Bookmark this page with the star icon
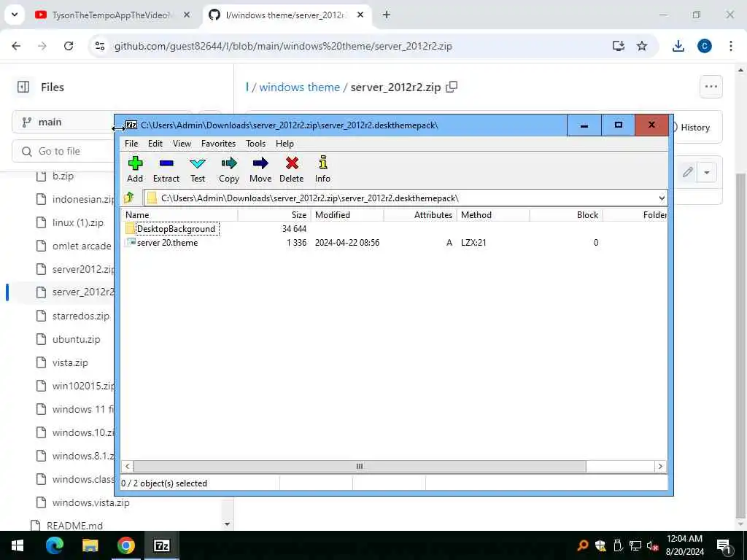 (642, 46)
